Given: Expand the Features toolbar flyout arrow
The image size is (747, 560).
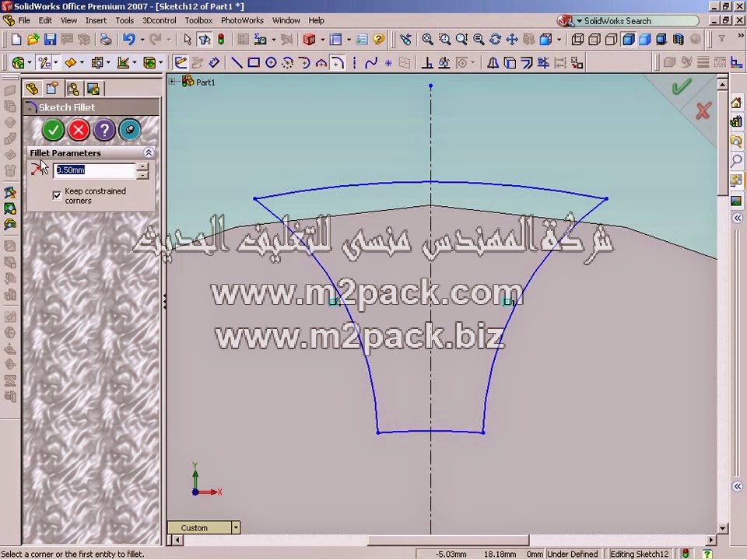Looking at the screenshot, I should 29,63.
